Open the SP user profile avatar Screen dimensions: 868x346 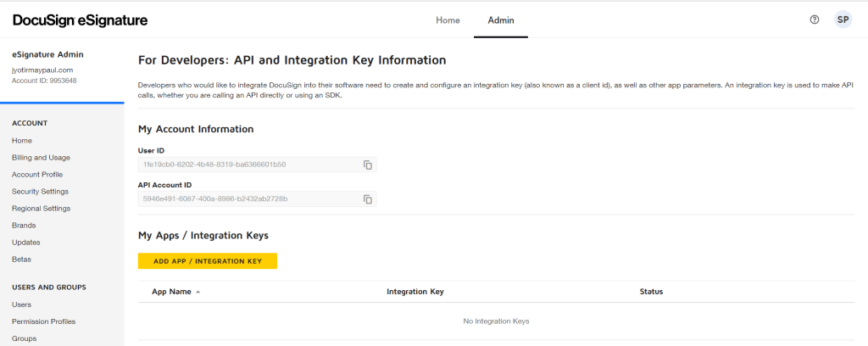point(843,20)
